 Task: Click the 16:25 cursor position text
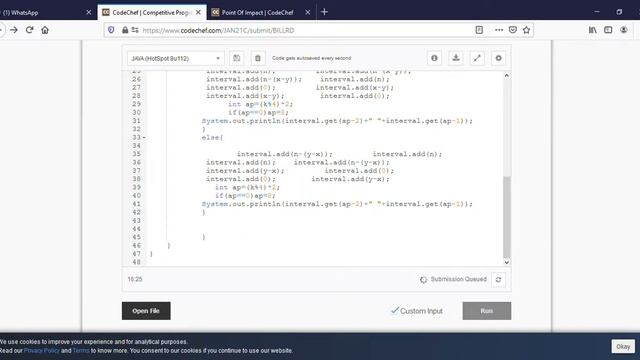point(135,279)
